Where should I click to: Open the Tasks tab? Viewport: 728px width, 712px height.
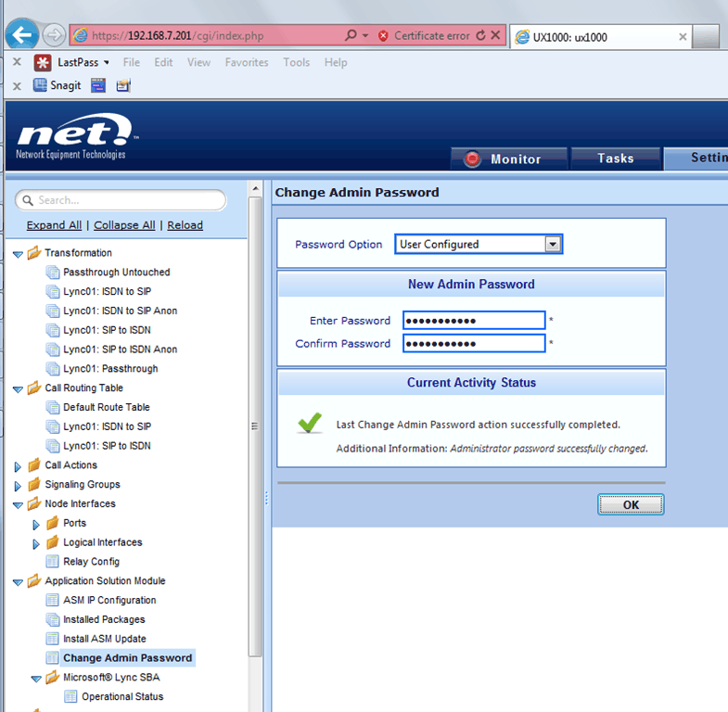point(615,159)
